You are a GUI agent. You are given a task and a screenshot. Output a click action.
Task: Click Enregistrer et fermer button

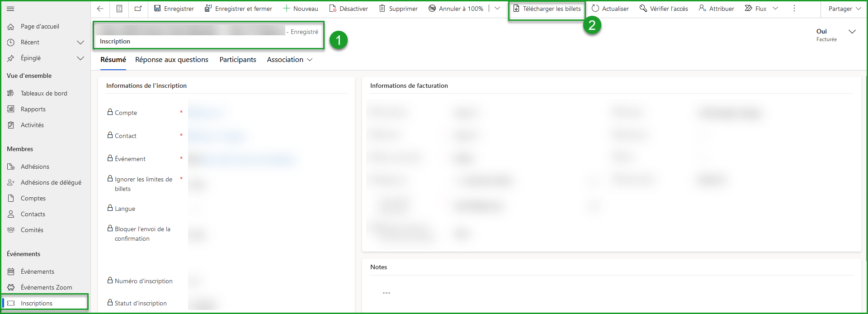(x=238, y=9)
